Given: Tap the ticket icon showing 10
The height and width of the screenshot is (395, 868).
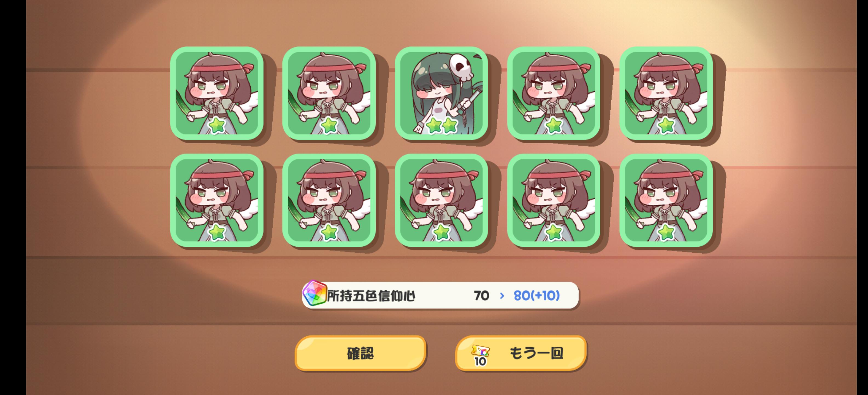Looking at the screenshot, I should [480, 356].
